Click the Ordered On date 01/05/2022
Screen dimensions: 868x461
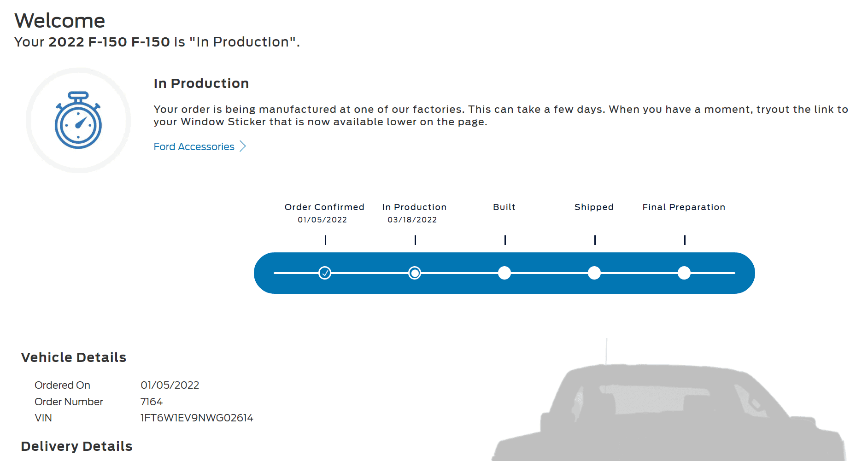[x=170, y=385]
